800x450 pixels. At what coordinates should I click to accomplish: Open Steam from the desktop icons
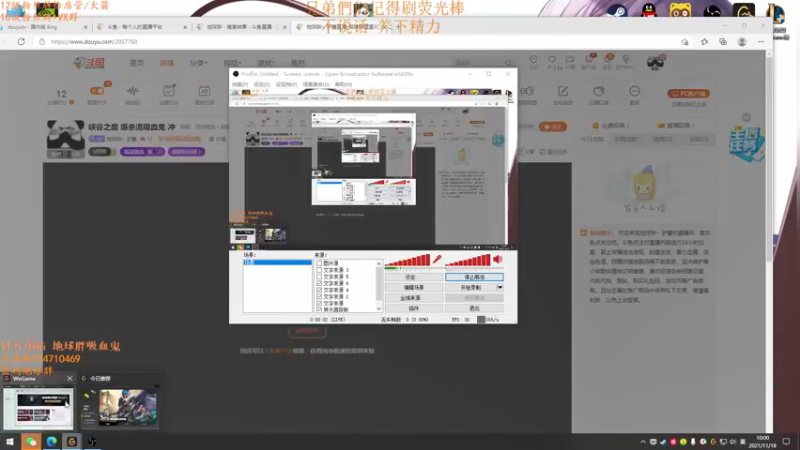point(617,11)
